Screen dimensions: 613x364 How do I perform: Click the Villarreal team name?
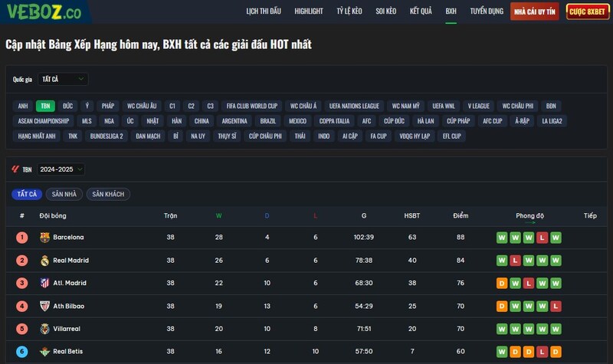pyautogui.click(x=67, y=329)
